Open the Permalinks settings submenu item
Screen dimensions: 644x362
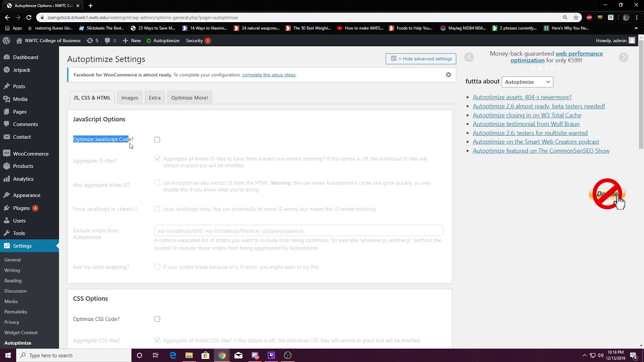point(16,312)
